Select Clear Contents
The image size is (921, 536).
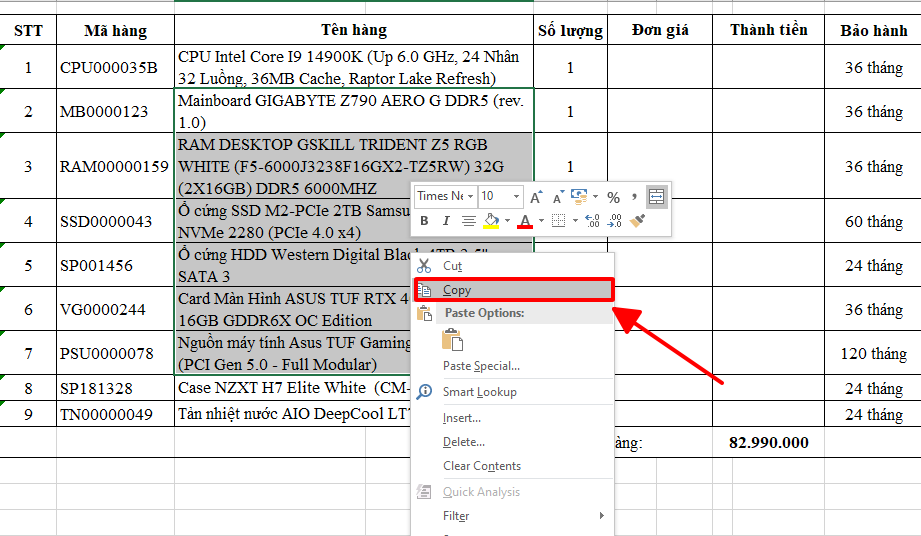[x=513, y=466]
